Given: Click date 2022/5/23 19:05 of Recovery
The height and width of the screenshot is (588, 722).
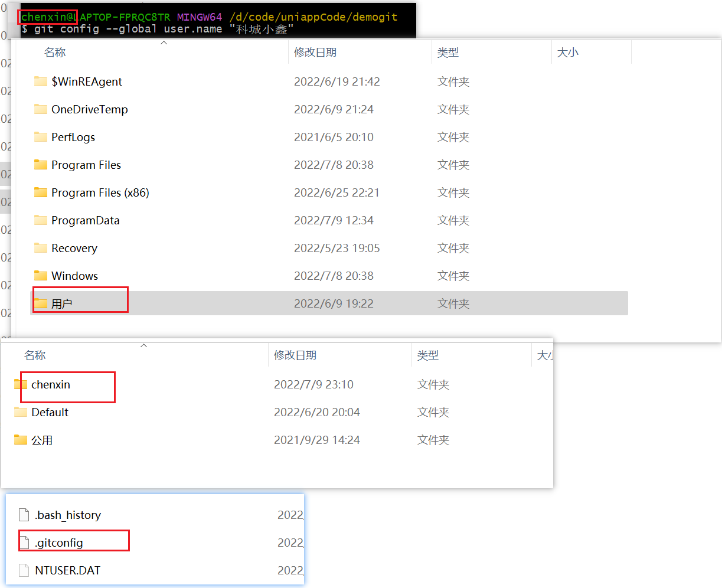Looking at the screenshot, I should pos(337,248).
